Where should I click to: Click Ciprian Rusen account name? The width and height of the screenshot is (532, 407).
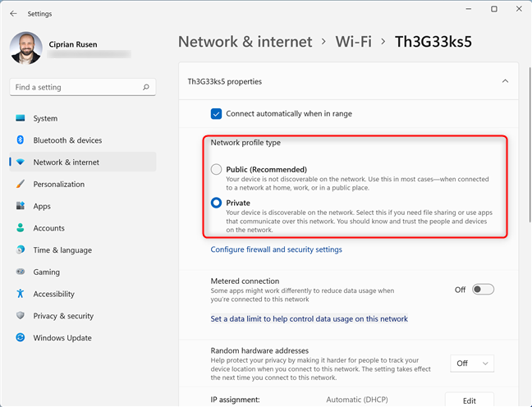[73, 44]
